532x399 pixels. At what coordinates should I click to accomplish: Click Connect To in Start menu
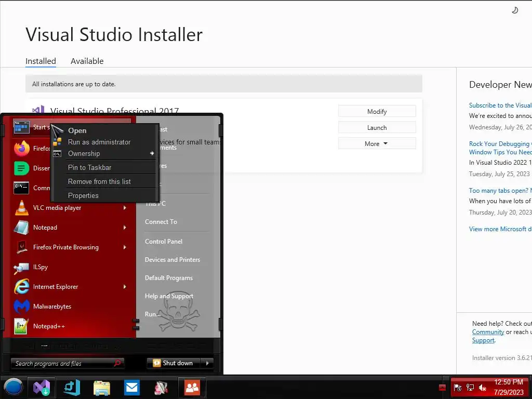click(x=161, y=221)
